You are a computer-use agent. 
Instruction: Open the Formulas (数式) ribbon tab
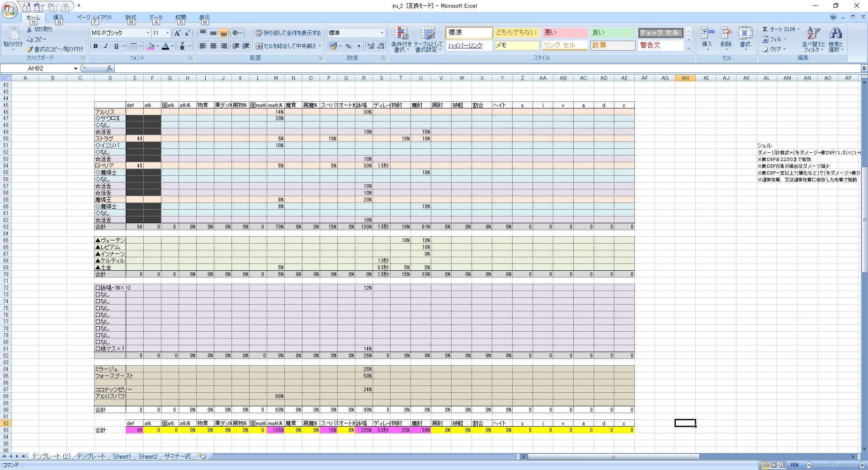click(131, 18)
